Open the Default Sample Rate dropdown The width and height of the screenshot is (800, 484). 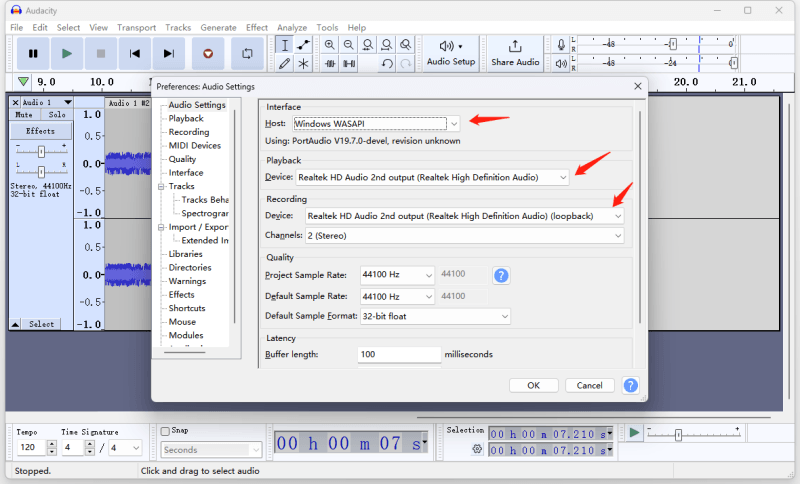click(x=397, y=296)
